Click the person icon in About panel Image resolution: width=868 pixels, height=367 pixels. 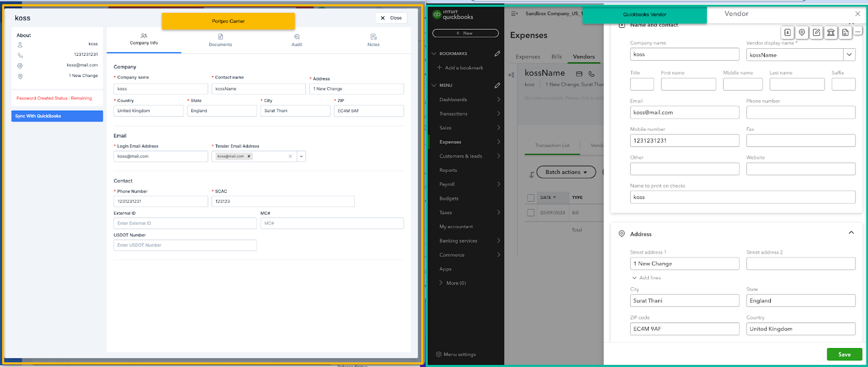(20, 44)
